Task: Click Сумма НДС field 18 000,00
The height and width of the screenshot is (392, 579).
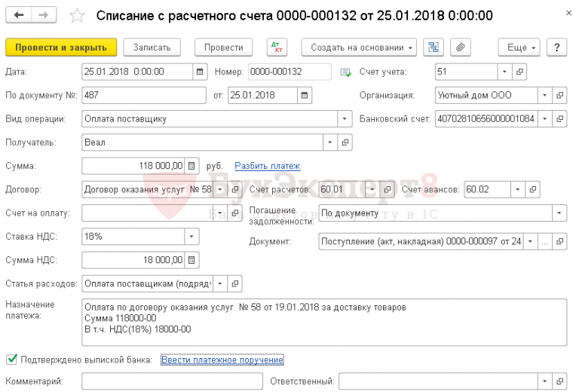Action: tap(133, 260)
